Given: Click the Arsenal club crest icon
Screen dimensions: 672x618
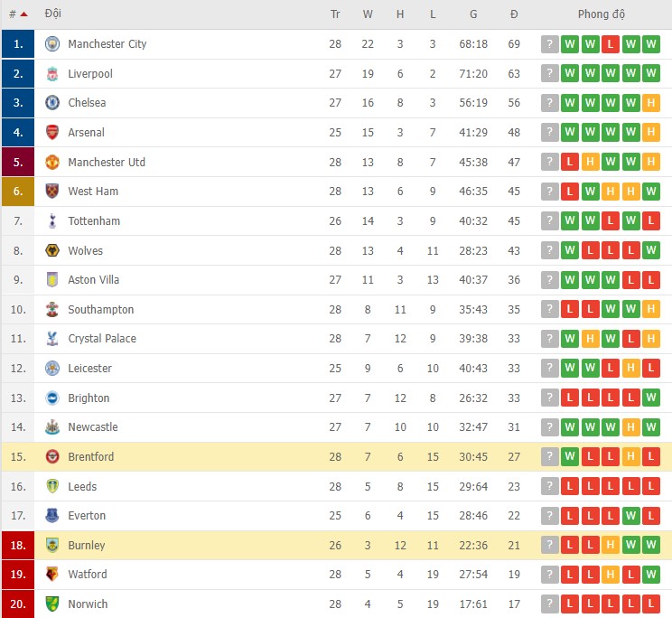Looking at the screenshot, I should (52, 133).
